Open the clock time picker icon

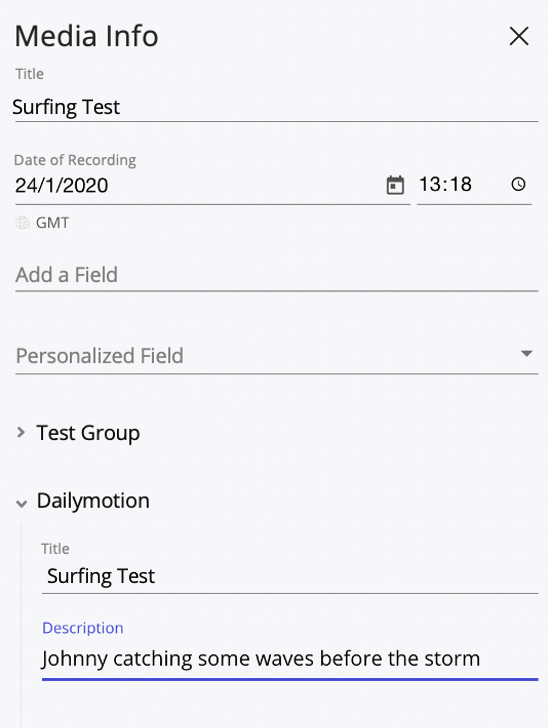[x=518, y=184]
